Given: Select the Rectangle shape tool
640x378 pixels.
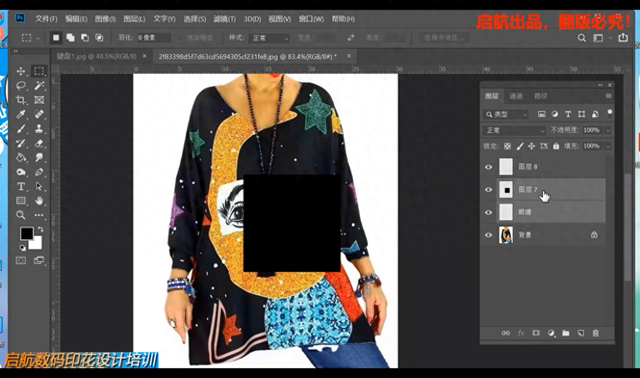Looking at the screenshot, I should pyautogui.click(x=21, y=201).
